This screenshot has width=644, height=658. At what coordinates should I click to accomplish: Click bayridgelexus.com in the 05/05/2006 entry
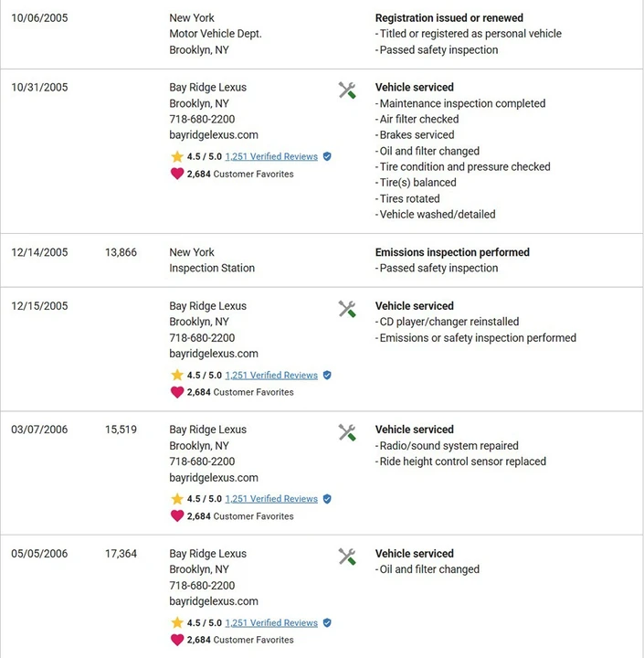coord(214,601)
